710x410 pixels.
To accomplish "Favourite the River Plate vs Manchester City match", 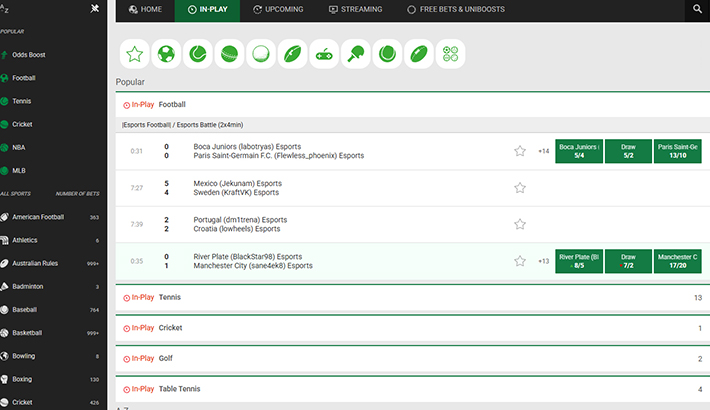I will (520, 261).
